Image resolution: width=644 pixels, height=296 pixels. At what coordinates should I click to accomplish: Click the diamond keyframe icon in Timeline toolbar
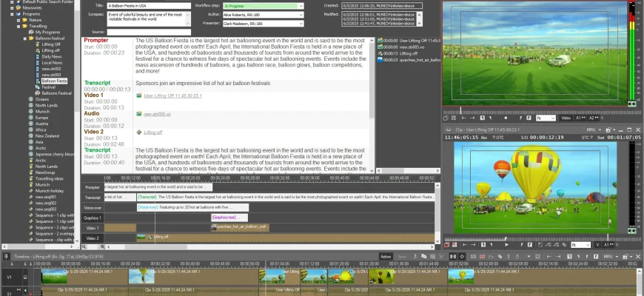tap(462, 257)
